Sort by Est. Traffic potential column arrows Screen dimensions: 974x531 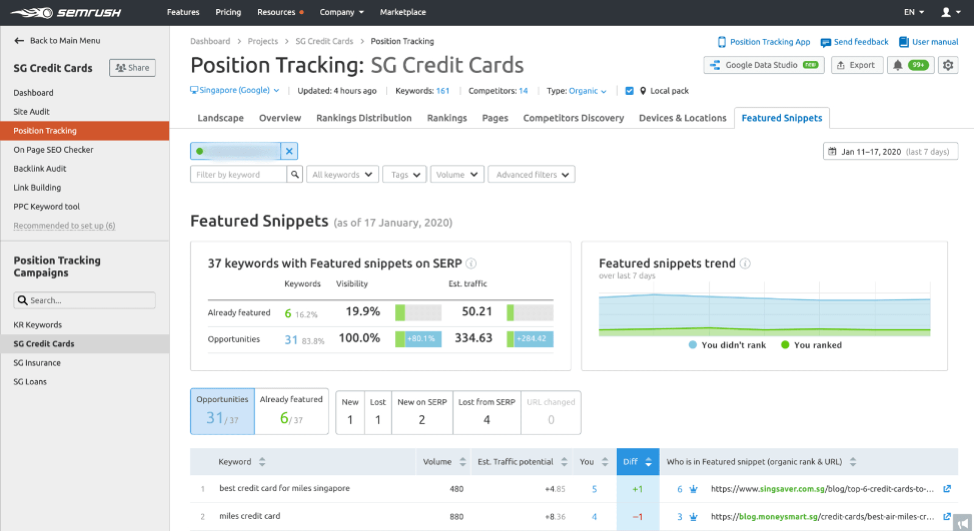564,461
